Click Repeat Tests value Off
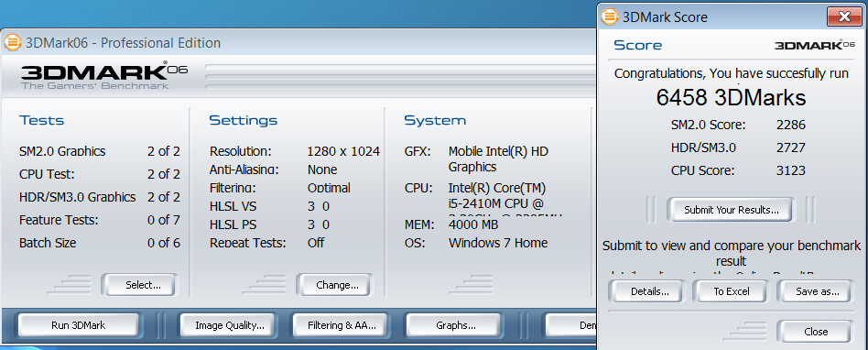Screen dimensions: 868x350 (x=316, y=243)
